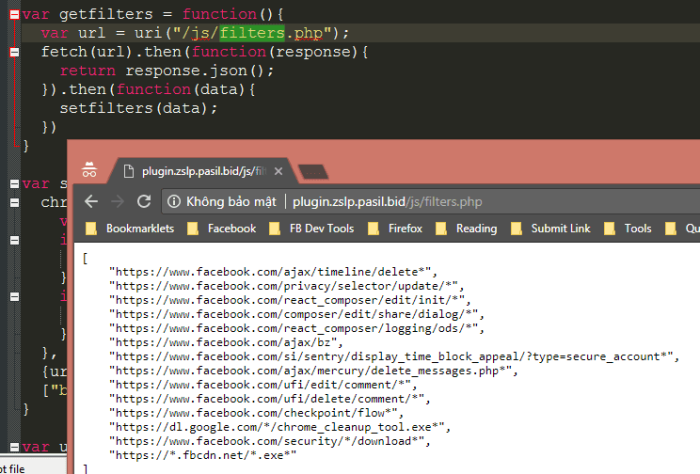Open the Reading bookmark folder

click(x=466, y=229)
